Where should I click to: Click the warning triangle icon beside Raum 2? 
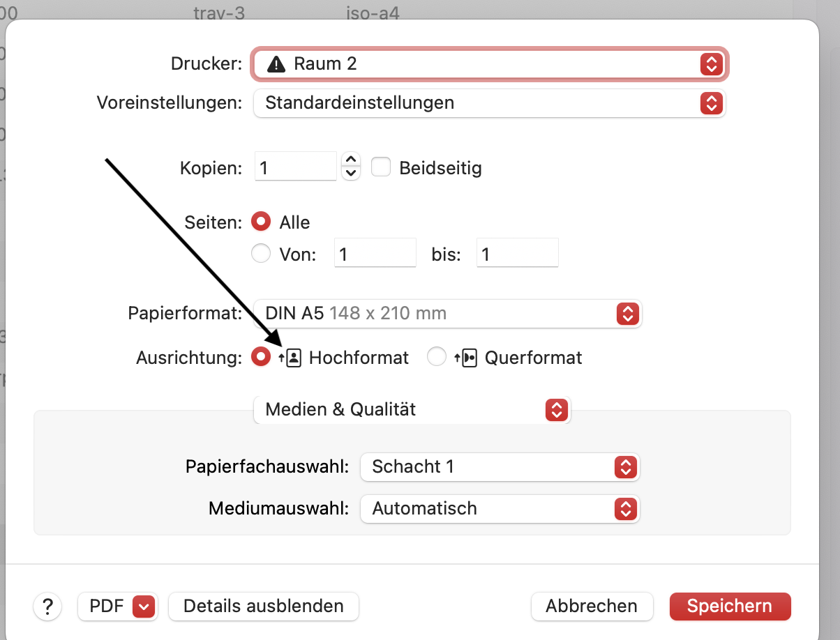(276, 65)
